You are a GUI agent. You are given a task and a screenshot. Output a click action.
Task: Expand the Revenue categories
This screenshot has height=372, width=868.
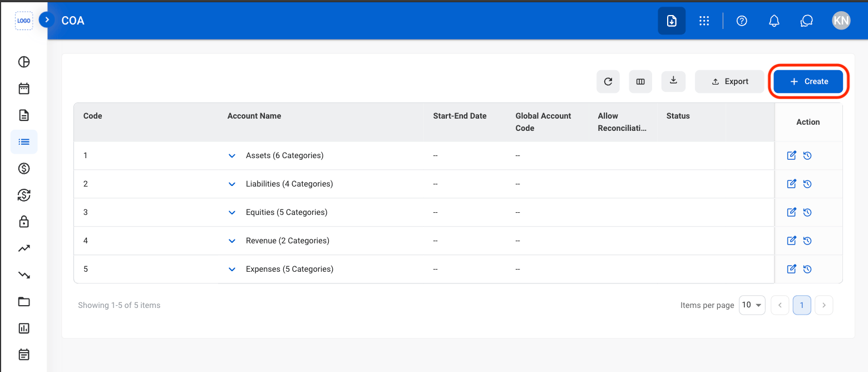232,241
